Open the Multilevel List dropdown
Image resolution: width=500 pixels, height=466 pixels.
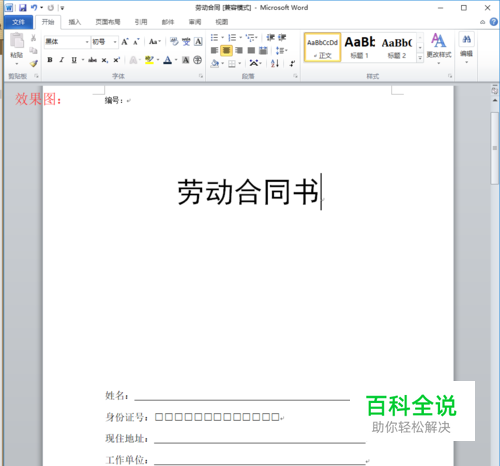tap(256, 37)
